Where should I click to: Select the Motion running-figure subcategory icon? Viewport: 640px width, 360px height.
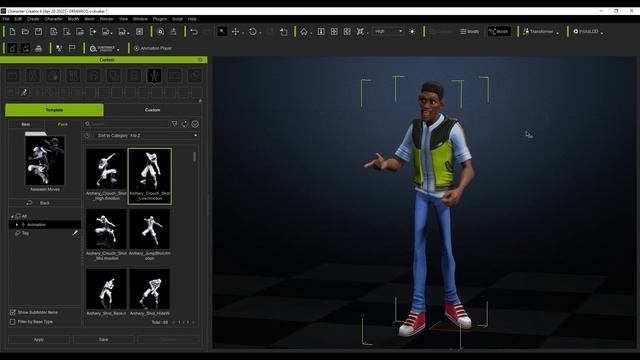[24, 92]
